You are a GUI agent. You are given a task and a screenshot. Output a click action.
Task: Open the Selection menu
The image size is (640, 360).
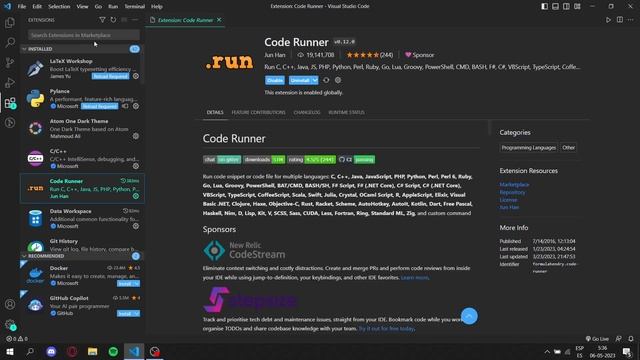(x=59, y=6)
